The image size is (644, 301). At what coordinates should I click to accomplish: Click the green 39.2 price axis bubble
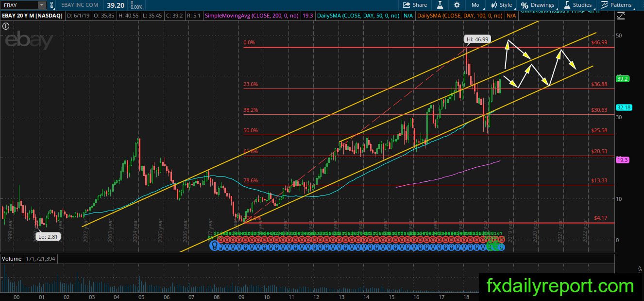[x=622, y=78]
